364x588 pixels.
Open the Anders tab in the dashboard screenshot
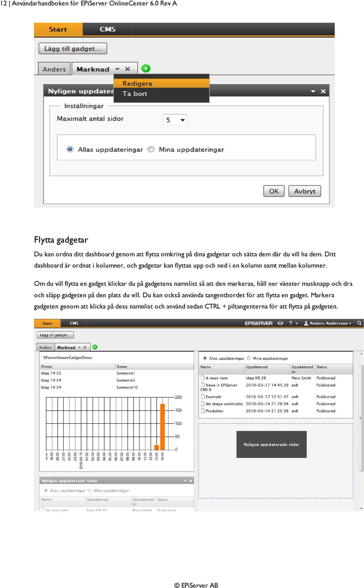click(x=45, y=347)
